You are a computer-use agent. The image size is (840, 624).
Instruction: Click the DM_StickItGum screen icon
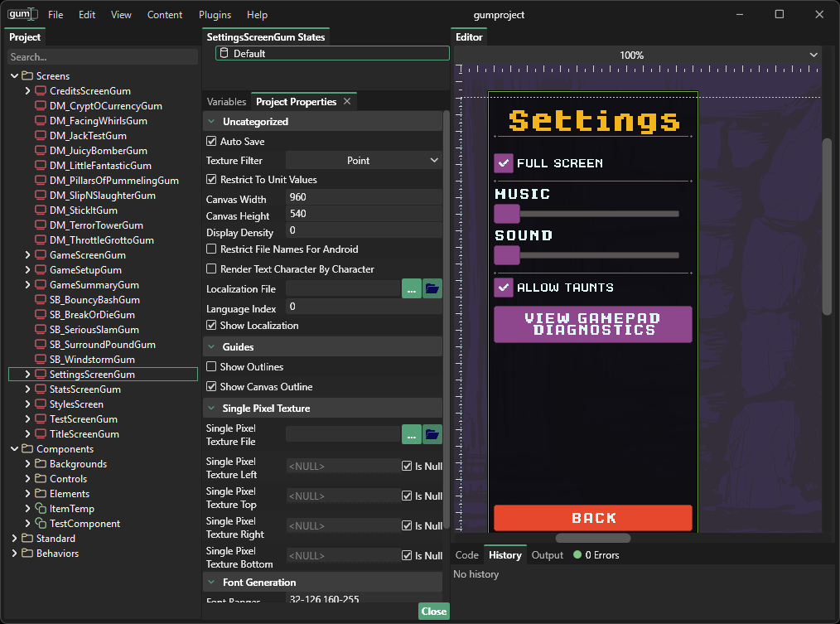pyautogui.click(x=40, y=210)
